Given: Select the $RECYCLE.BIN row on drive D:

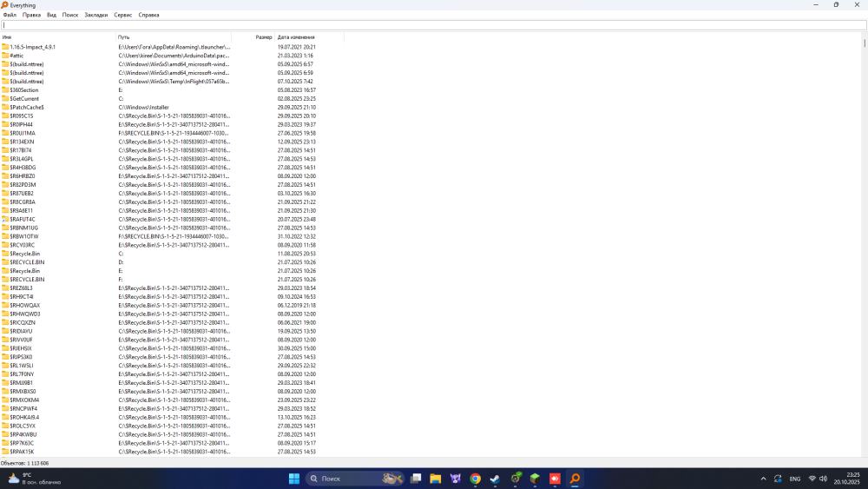Looking at the screenshot, I should tap(172, 262).
